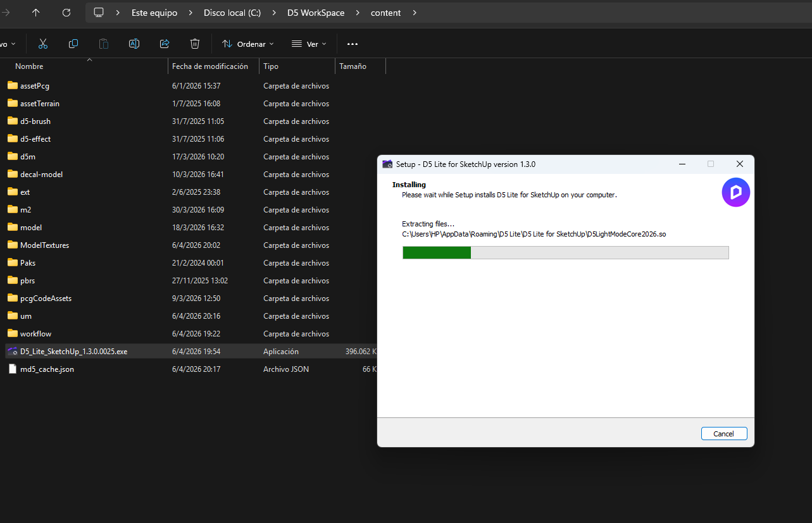Click the Delete trash icon

pyautogui.click(x=195, y=44)
